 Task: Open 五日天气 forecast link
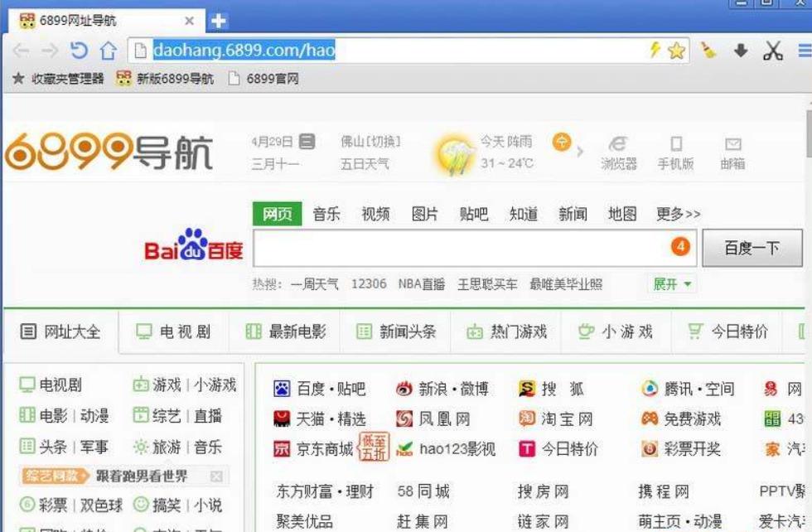click(365, 164)
